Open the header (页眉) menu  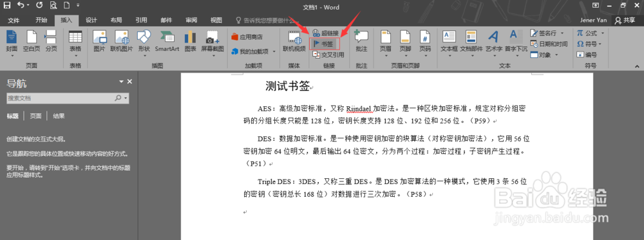[385, 42]
